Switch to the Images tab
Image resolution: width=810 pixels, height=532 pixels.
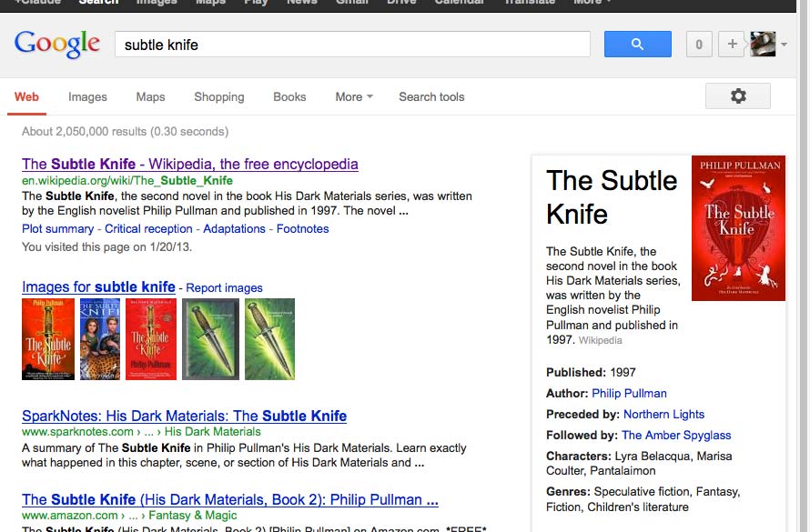tap(87, 97)
